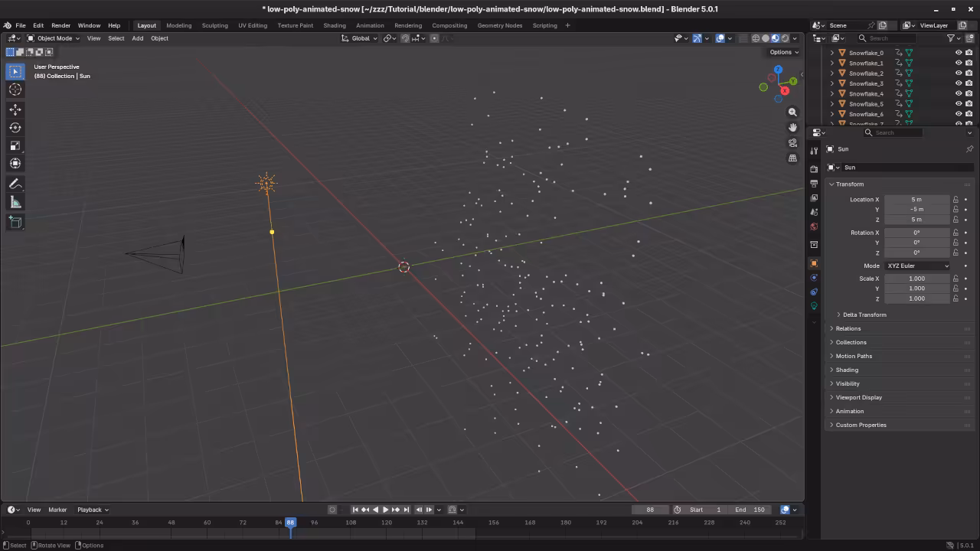
Task: Activate the Rotate tool
Action: [15, 128]
